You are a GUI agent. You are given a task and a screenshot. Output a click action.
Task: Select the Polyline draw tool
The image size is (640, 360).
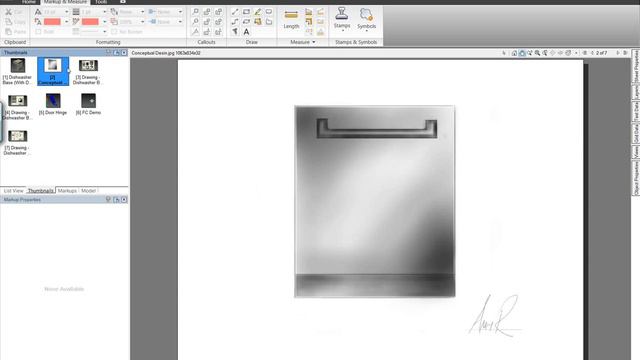click(235, 22)
